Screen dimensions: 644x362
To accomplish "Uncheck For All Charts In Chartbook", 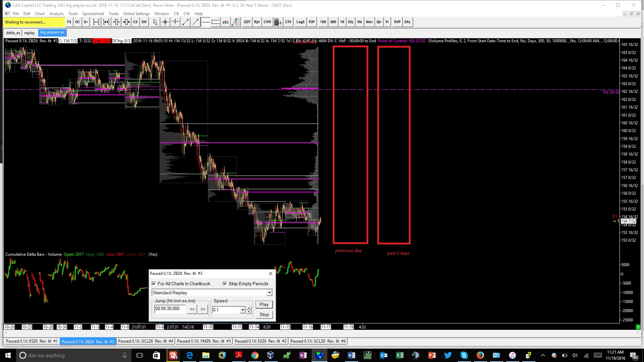I will [154, 284].
